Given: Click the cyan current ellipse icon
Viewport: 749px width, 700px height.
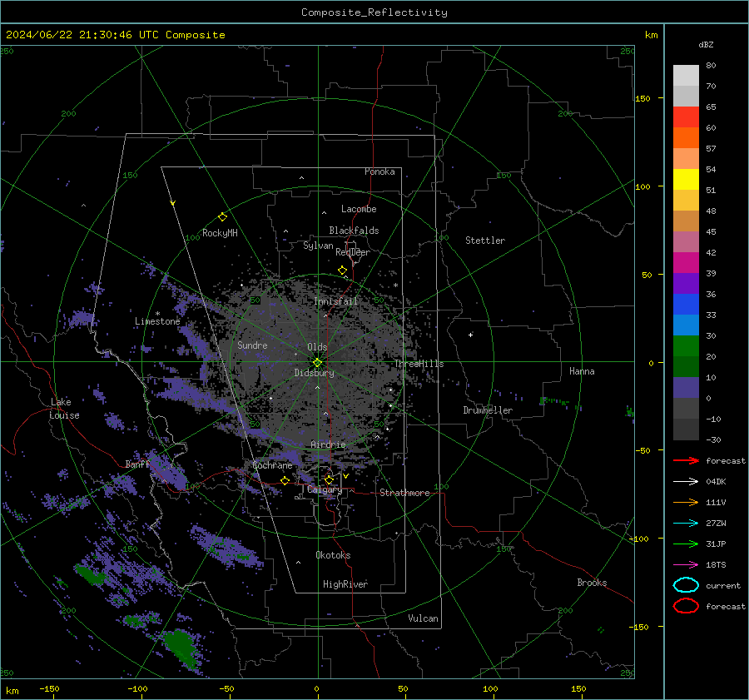Looking at the screenshot, I should (686, 585).
